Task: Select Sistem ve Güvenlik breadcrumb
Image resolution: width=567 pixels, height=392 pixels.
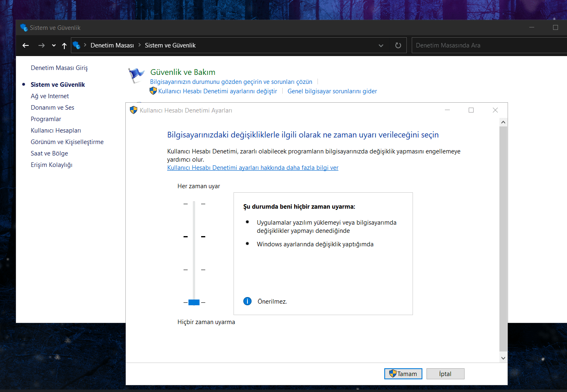Action: tap(170, 45)
